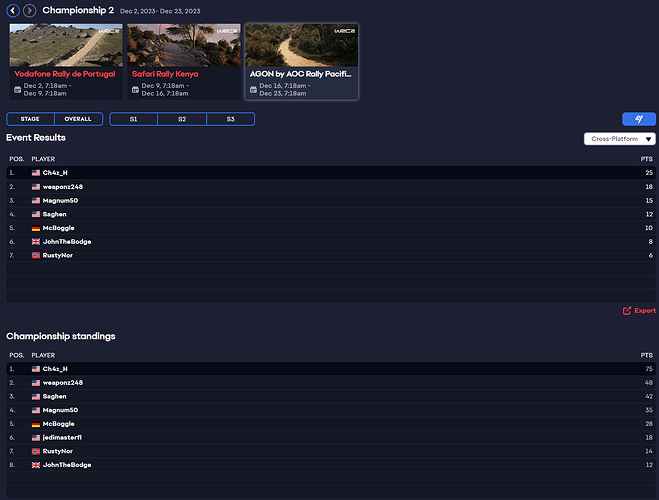The width and height of the screenshot is (659, 500).
Task: Switch to the OVERALL results view
Action: pyautogui.click(x=78, y=119)
